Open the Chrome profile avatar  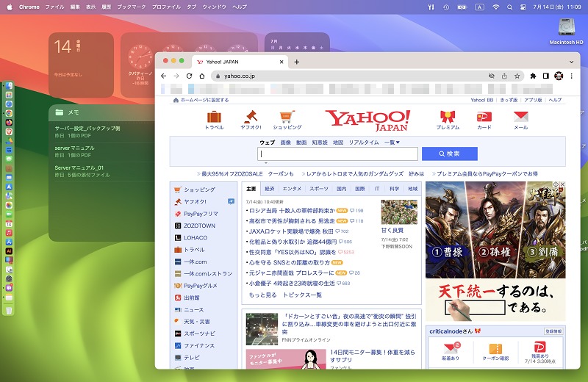pyautogui.click(x=559, y=76)
